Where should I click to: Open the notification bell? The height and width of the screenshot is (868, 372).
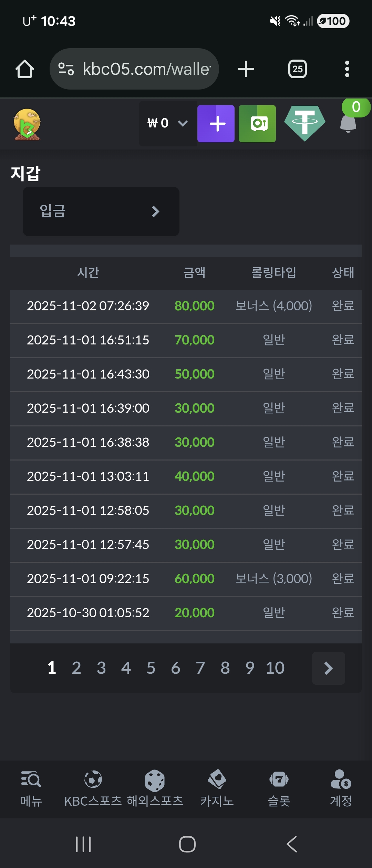coord(348,123)
